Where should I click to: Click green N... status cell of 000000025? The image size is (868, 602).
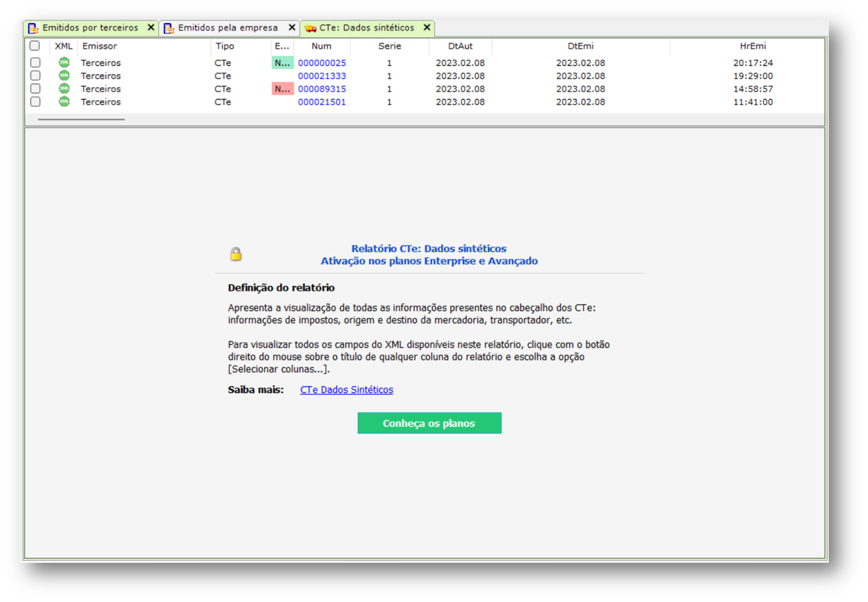pyautogui.click(x=282, y=63)
